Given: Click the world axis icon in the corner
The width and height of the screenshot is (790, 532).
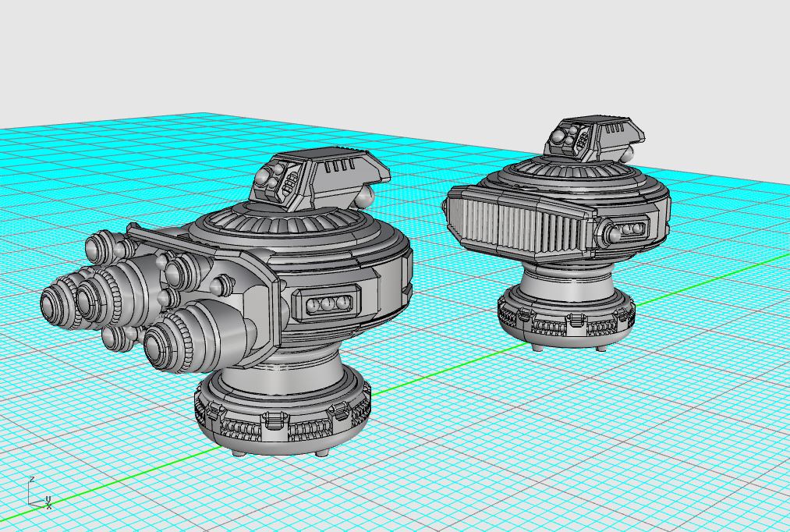Looking at the screenshot, I should [x=39, y=492].
